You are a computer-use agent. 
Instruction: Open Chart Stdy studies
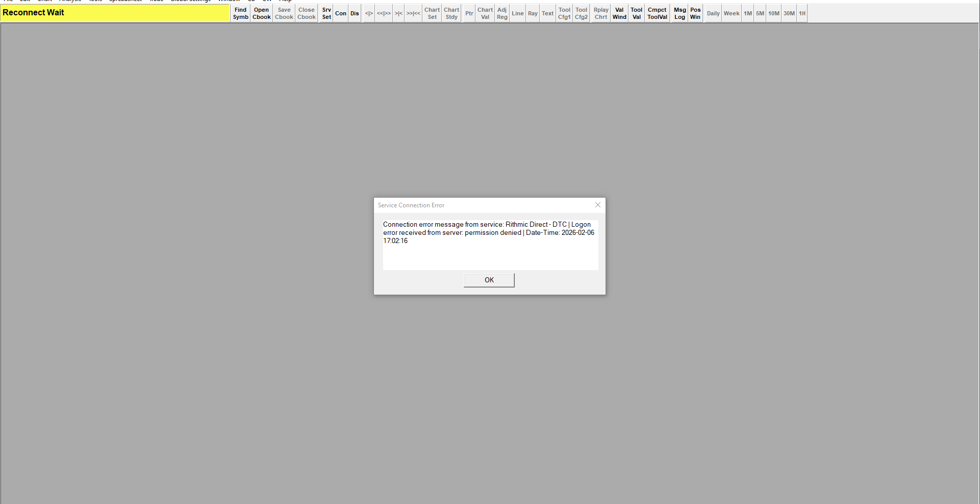[x=451, y=13]
